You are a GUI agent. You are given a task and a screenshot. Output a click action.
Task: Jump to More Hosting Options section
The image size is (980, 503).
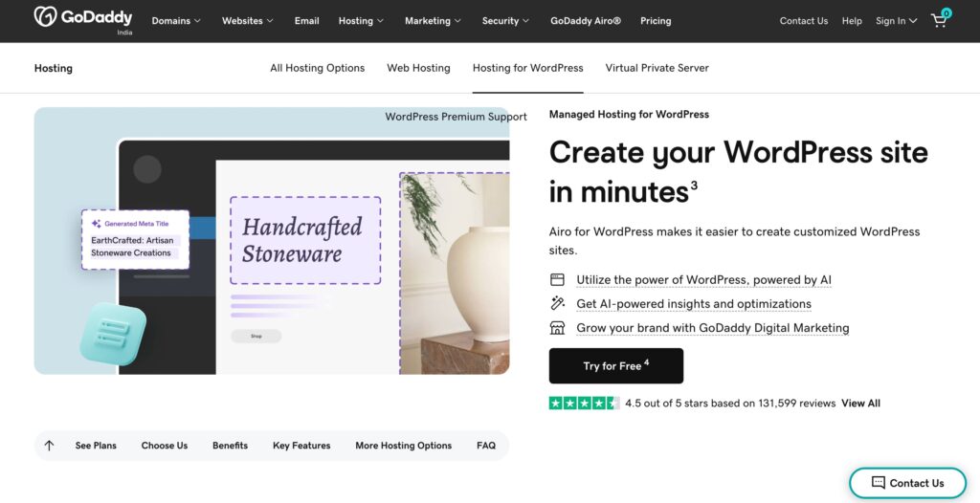click(x=404, y=446)
